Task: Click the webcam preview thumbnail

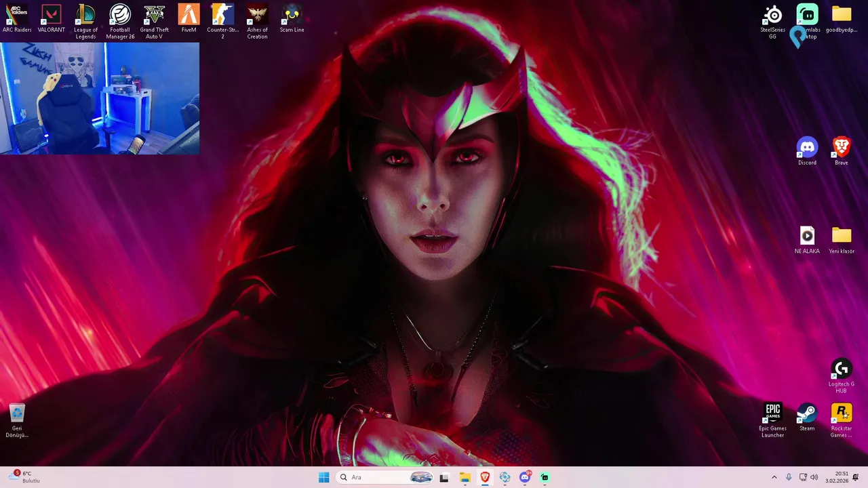Action: click(x=100, y=98)
